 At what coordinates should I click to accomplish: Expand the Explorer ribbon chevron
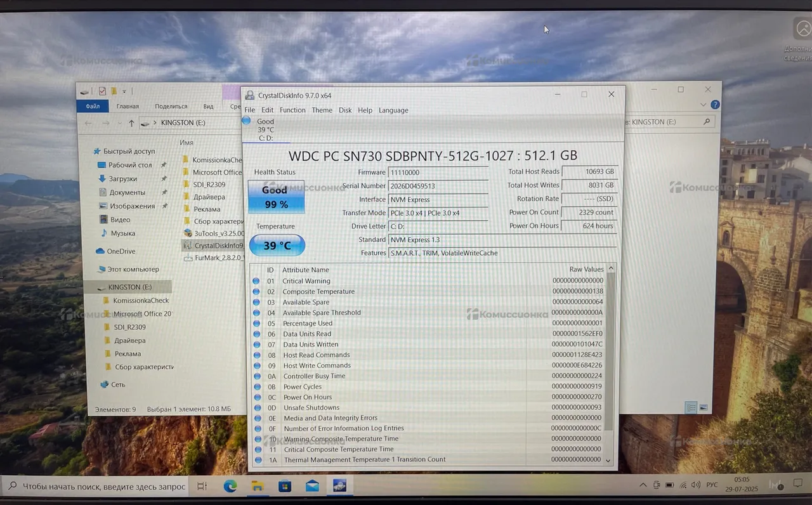tap(703, 105)
